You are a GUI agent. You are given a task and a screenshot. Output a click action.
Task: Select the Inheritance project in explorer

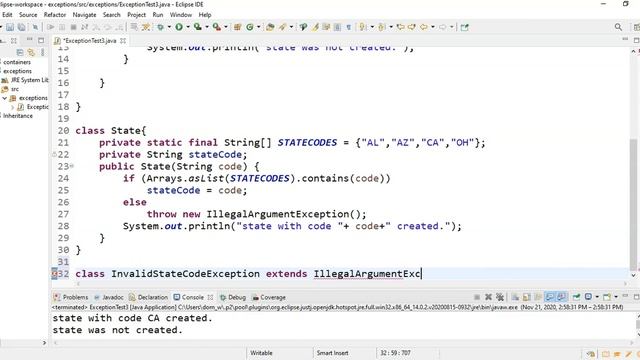pyautogui.click(x=17, y=116)
